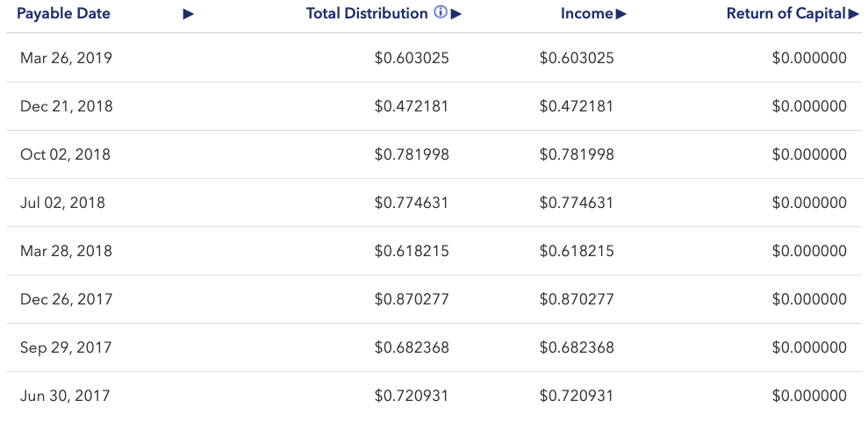The width and height of the screenshot is (868, 422).
Task: Click the Mar 28, 2018 date cell
Action: tap(66, 251)
